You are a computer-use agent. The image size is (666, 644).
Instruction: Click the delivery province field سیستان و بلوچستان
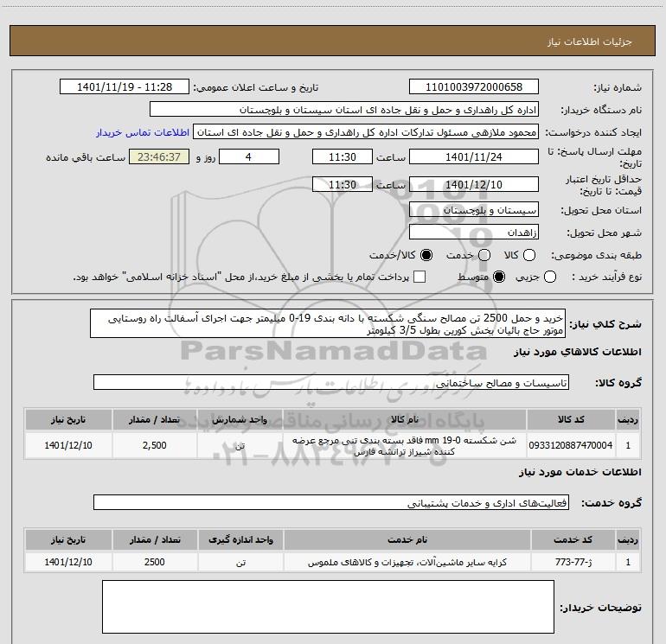(x=474, y=210)
